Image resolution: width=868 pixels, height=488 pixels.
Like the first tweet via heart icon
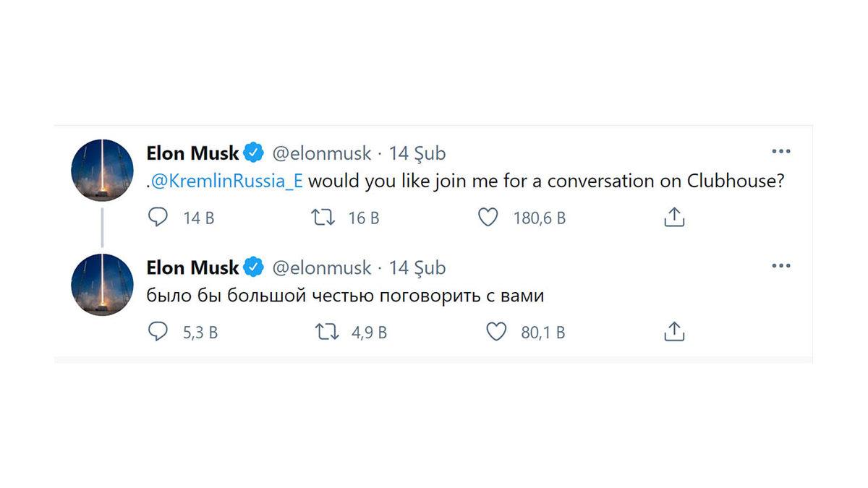point(490,215)
